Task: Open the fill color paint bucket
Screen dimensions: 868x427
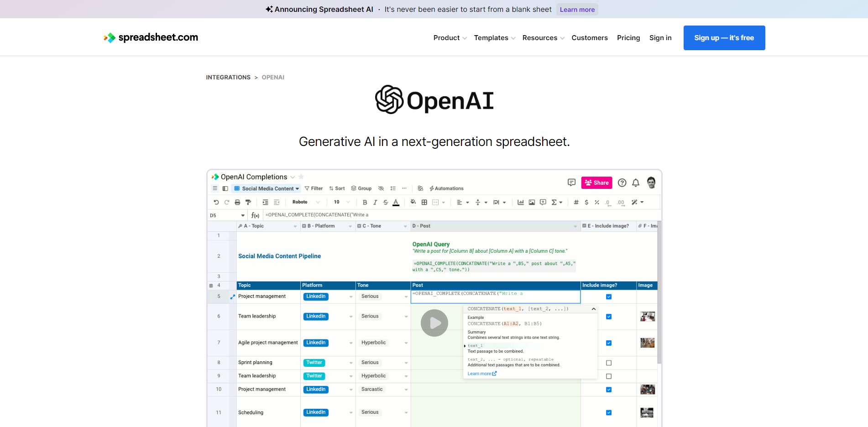Action: click(413, 202)
